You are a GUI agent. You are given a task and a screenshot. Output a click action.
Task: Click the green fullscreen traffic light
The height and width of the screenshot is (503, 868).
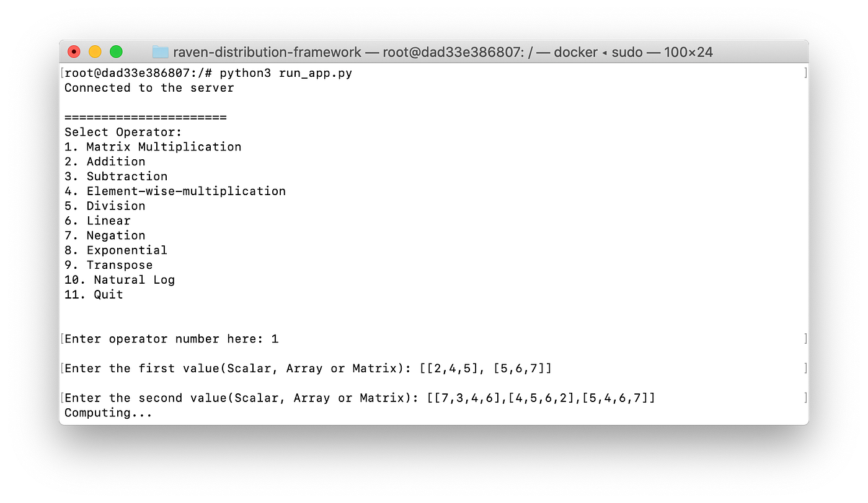(x=116, y=52)
